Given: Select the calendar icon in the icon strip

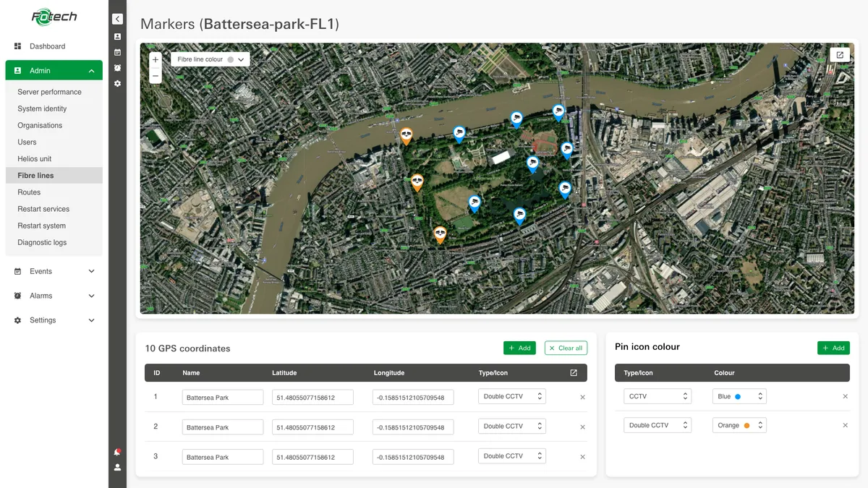Looking at the screenshot, I should click(x=117, y=52).
